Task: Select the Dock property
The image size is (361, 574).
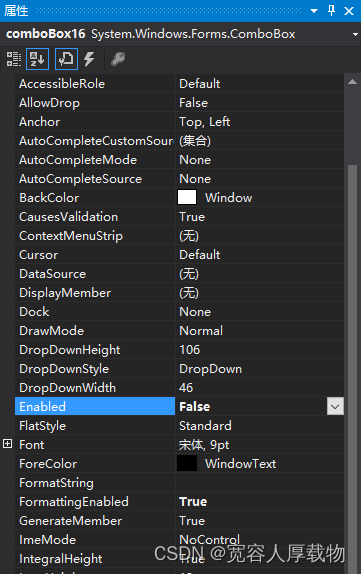Action: point(34,312)
